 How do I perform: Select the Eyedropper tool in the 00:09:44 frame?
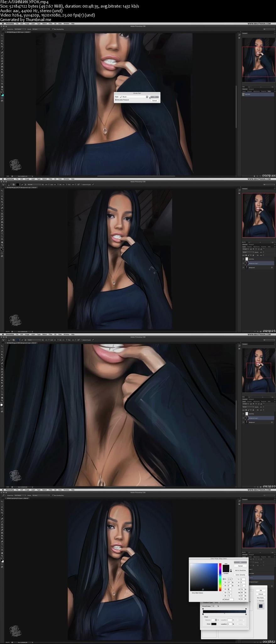2,49
